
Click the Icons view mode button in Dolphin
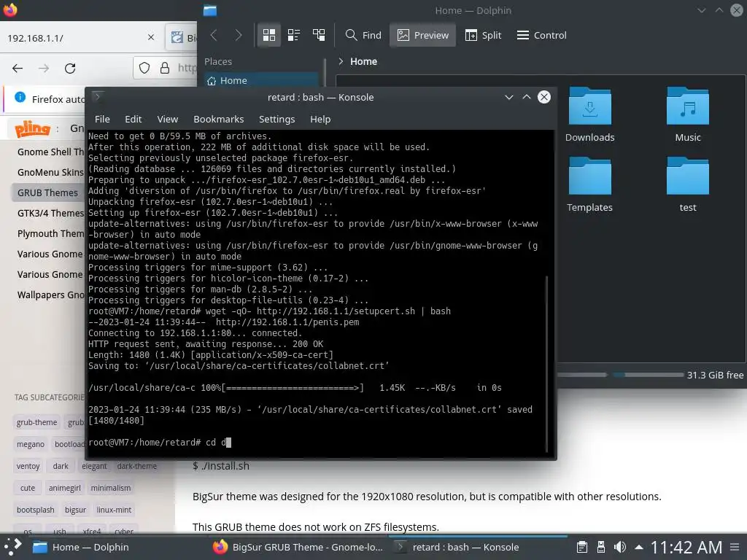point(269,35)
